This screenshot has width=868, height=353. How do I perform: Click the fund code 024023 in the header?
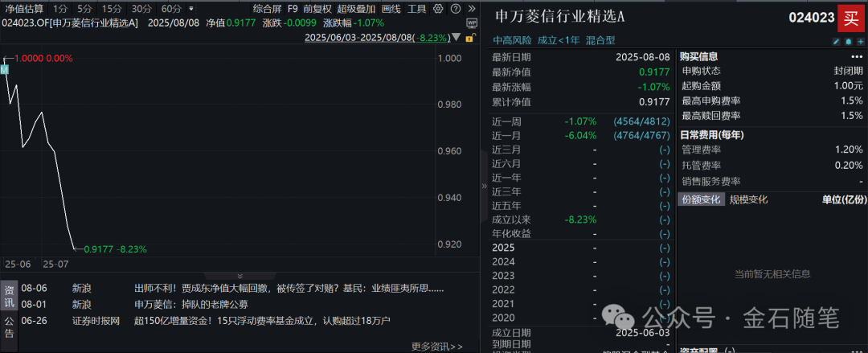812,17
